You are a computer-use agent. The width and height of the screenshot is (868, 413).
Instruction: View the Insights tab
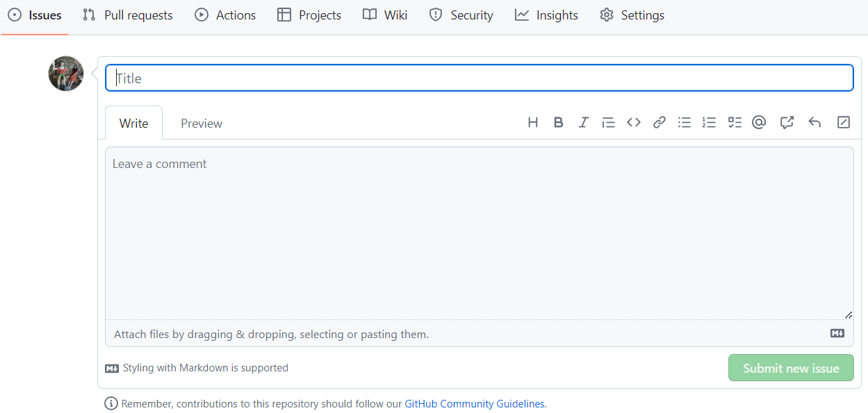click(546, 15)
